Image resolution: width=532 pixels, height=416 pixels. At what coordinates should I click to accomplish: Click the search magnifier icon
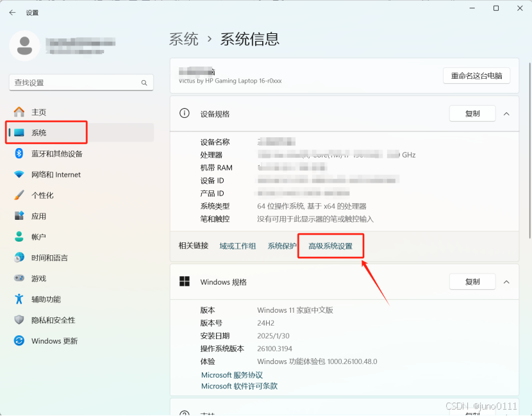click(144, 83)
